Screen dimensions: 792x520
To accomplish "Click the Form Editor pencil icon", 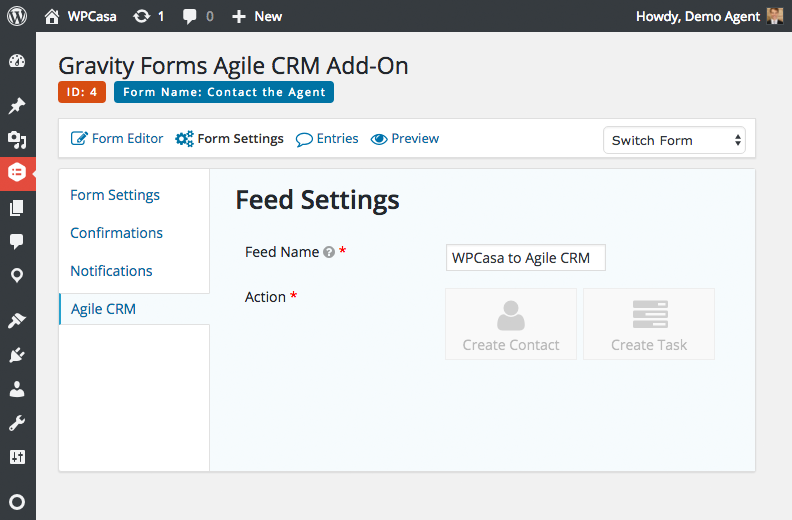I will tap(79, 138).
